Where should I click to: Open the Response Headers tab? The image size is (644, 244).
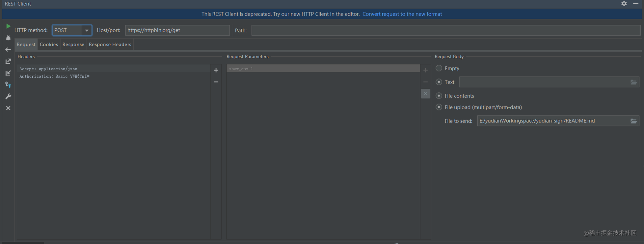click(x=110, y=45)
